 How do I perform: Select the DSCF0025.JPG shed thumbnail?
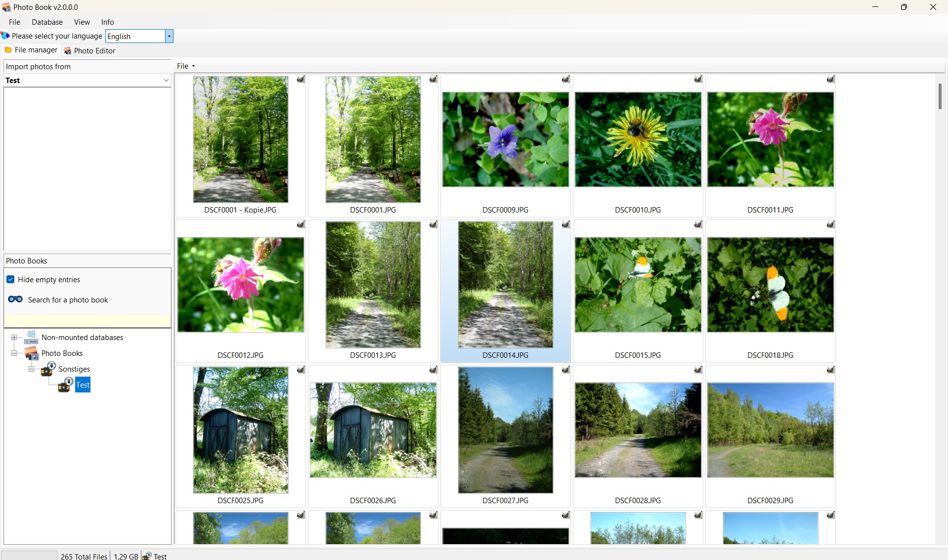(x=241, y=430)
